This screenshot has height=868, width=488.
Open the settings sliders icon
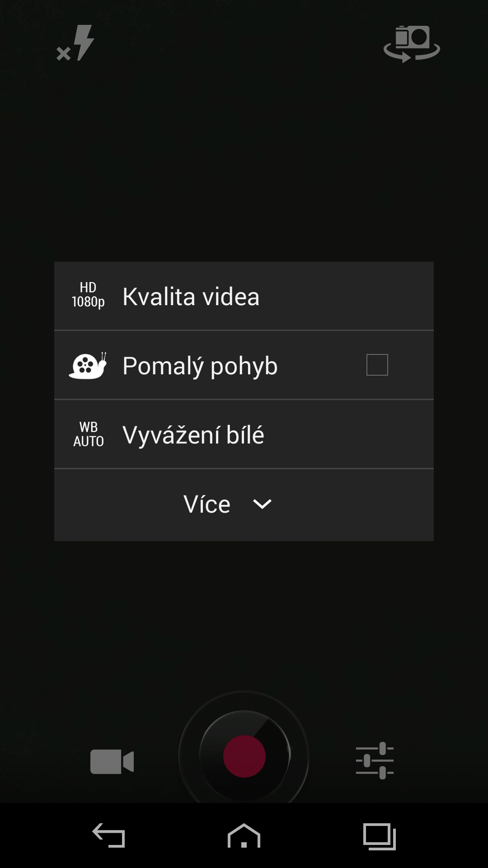click(x=375, y=760)
